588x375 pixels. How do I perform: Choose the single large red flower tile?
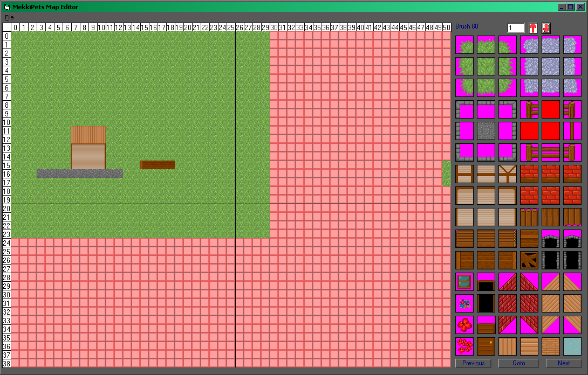pyautogui.click(x=464, y=325)
